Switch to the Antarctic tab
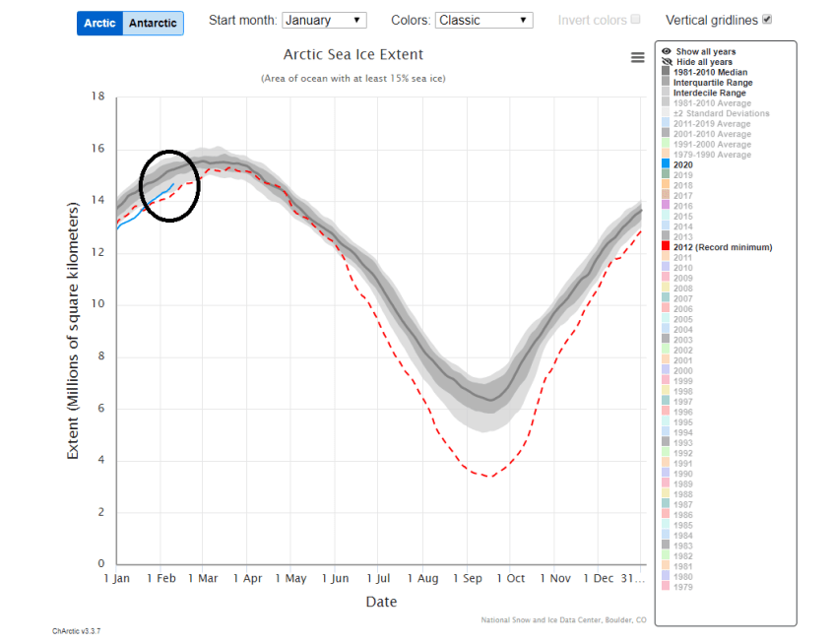This screenshot has width=832, height=644. pyautogui.click(x=153, y=23)
